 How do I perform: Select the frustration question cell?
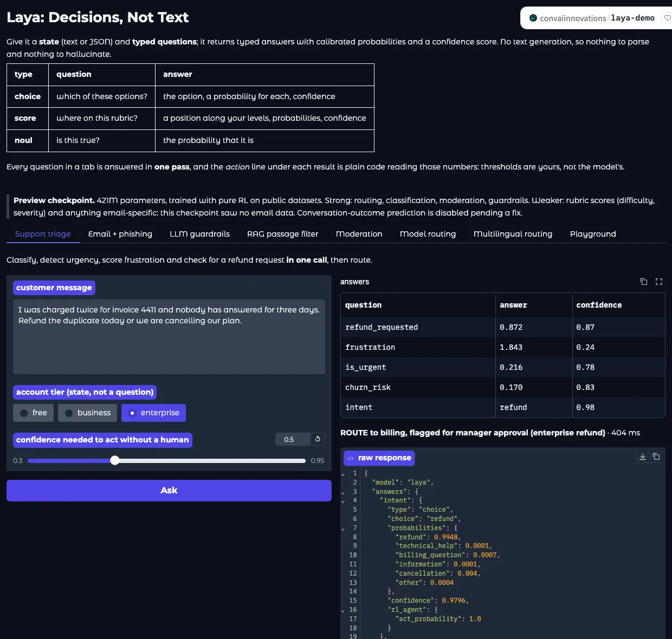tap(418, 347)
